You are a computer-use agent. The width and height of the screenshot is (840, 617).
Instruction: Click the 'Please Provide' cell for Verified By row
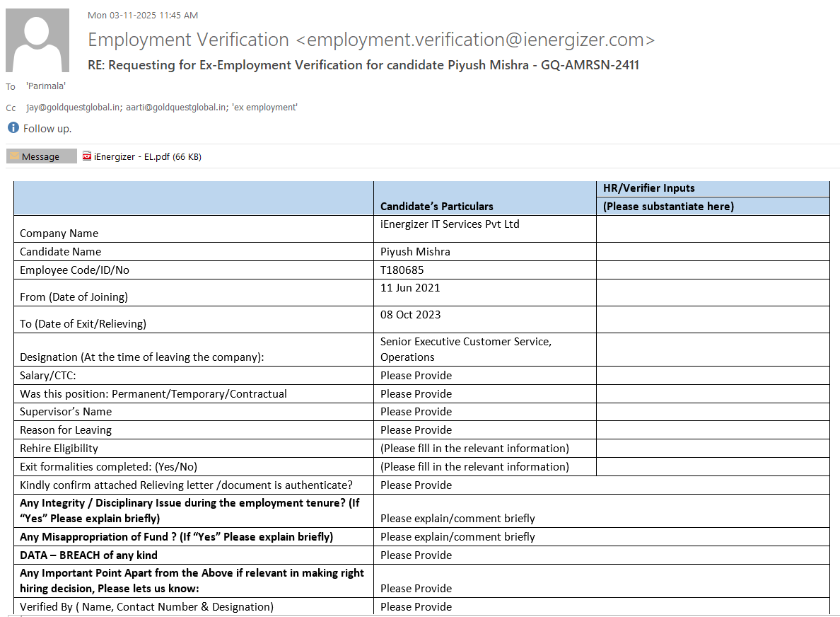416,607
